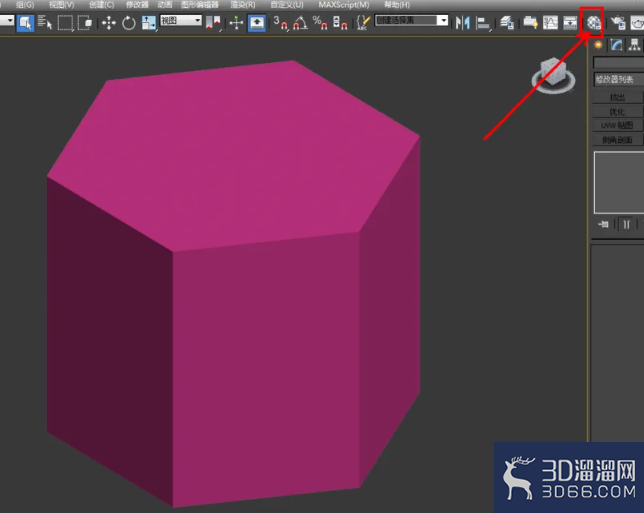This screenshot has width=644, height=513.
Task: Open Render Setup teapot icon
Action: click(x=617, y=23)
